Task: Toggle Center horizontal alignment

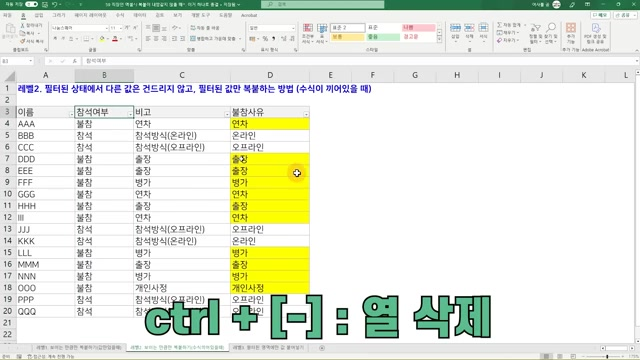Action: 156,38
